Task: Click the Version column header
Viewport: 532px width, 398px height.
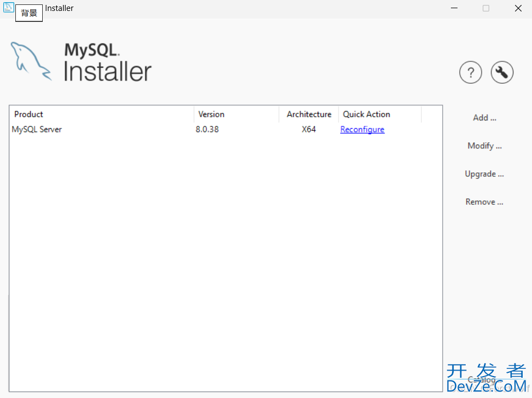Action: coord(237,114)
